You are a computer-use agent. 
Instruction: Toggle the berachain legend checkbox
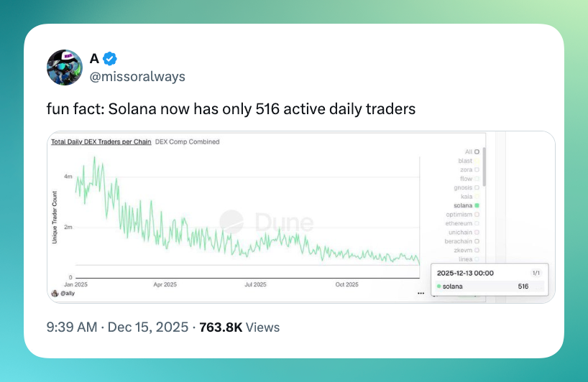[x=477, y=241]
